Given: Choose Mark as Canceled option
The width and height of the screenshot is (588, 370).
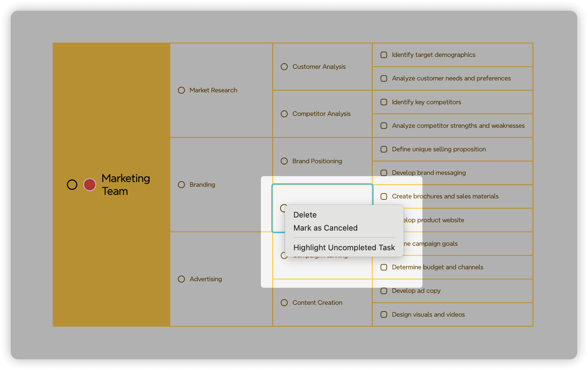Looking at the screenshot, I should [325, 228].
